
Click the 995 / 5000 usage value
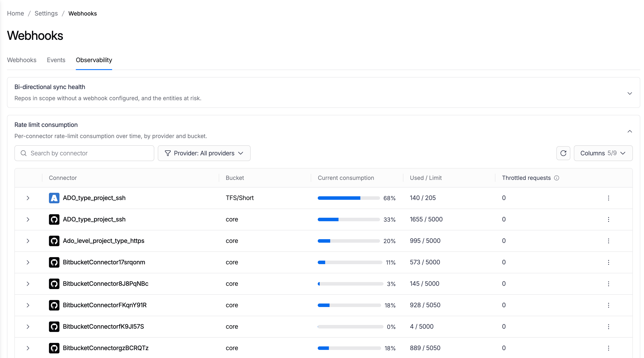coord(425,241)
